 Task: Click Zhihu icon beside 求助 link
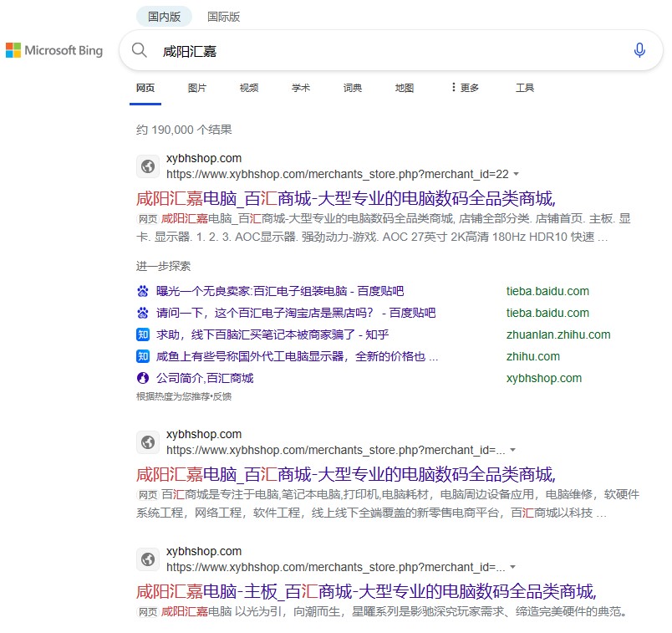[143, 334]
